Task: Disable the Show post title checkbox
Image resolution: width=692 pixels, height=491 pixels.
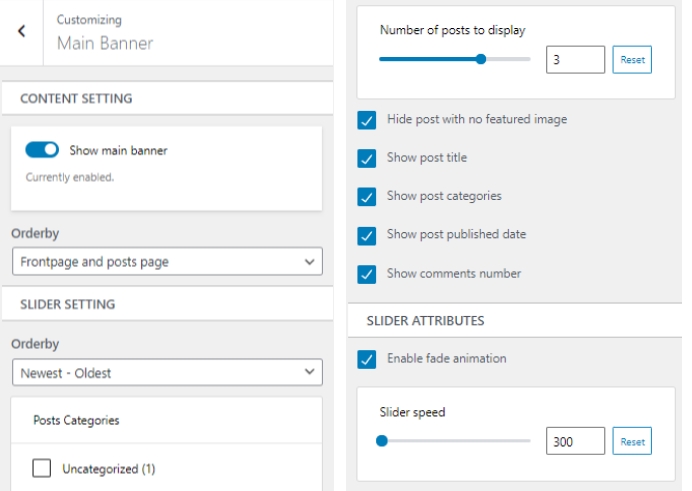Action: (x=367, y=158)
